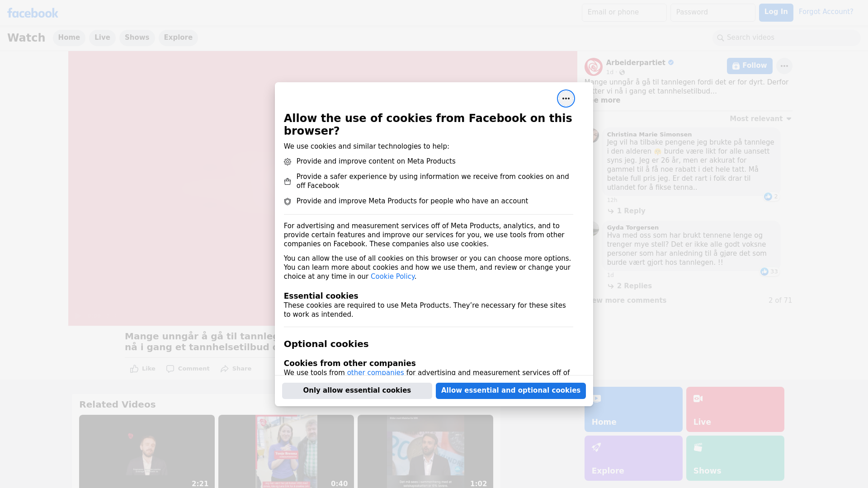Click the like reaction icon showing 2
Image resolution: width=868 pixels, height=488 pixels.
(768, 197)
